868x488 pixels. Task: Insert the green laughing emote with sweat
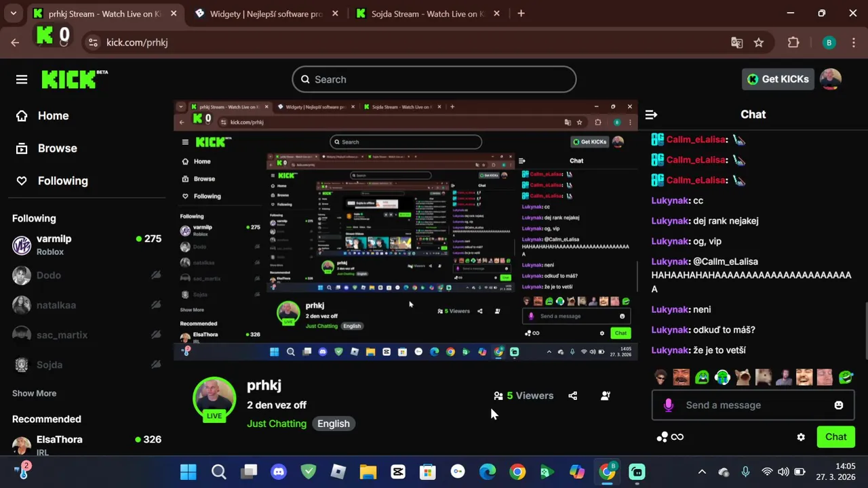[x=846, y=378]
